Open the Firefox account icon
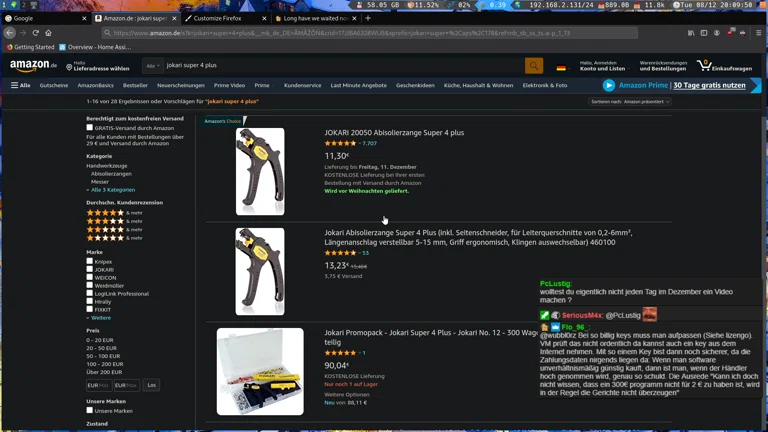Screen dimensions: 768x432 (717, 33)
